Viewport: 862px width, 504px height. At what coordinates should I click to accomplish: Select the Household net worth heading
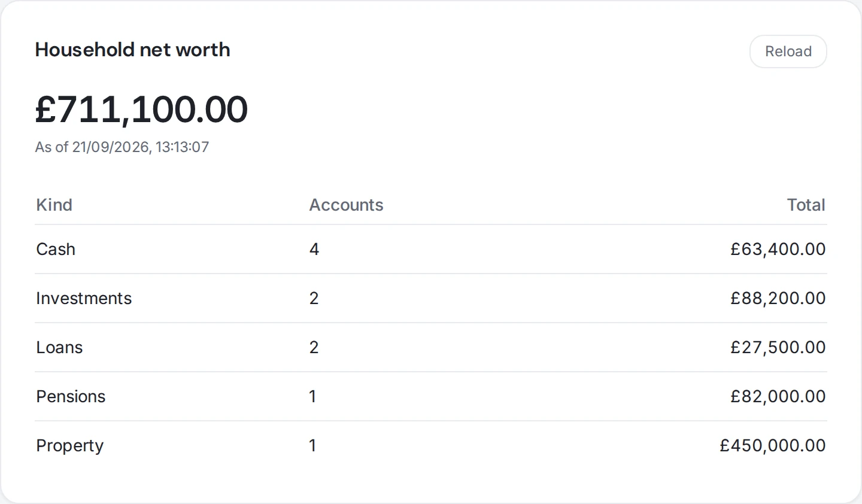coord(132,50)
